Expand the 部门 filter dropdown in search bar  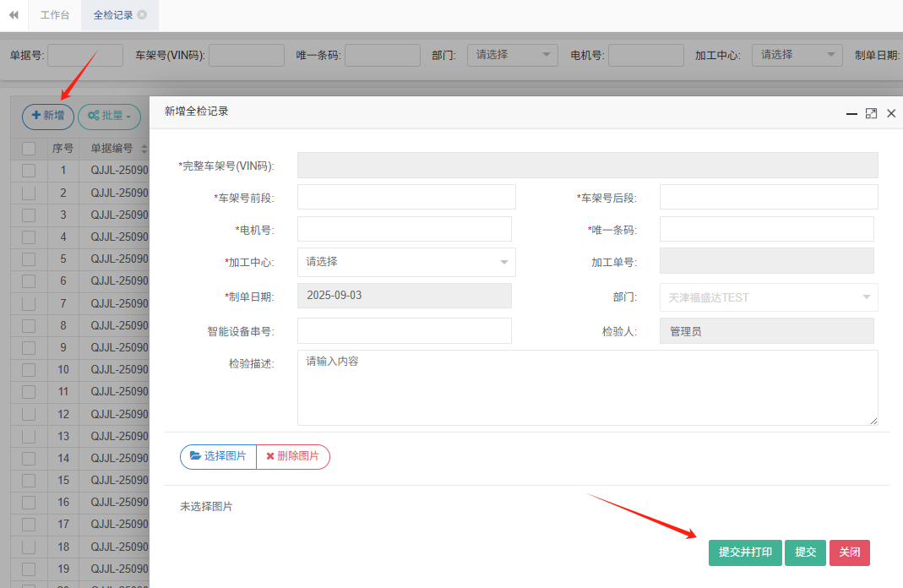[512, 55]
